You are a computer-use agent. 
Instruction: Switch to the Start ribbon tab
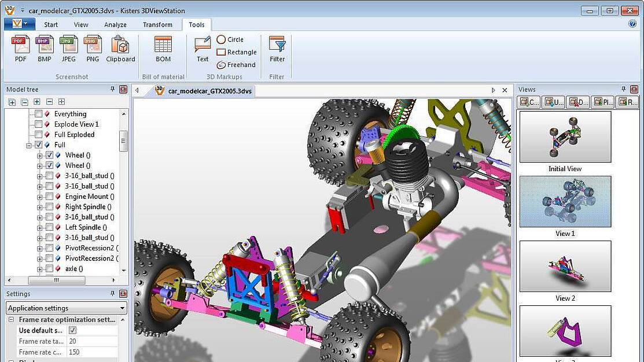pyautogui.click(x=51, y=25)
